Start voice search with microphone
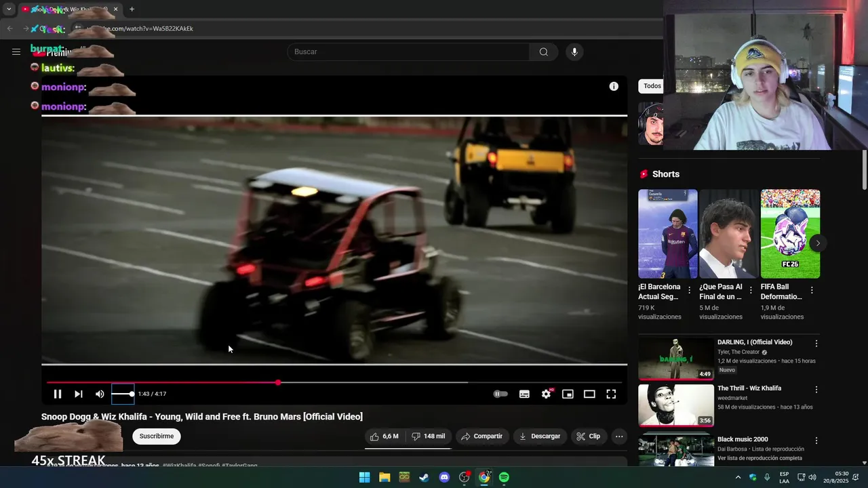This screenshot has height=488, width=868. pyautogui.click(x=574, y=52)
